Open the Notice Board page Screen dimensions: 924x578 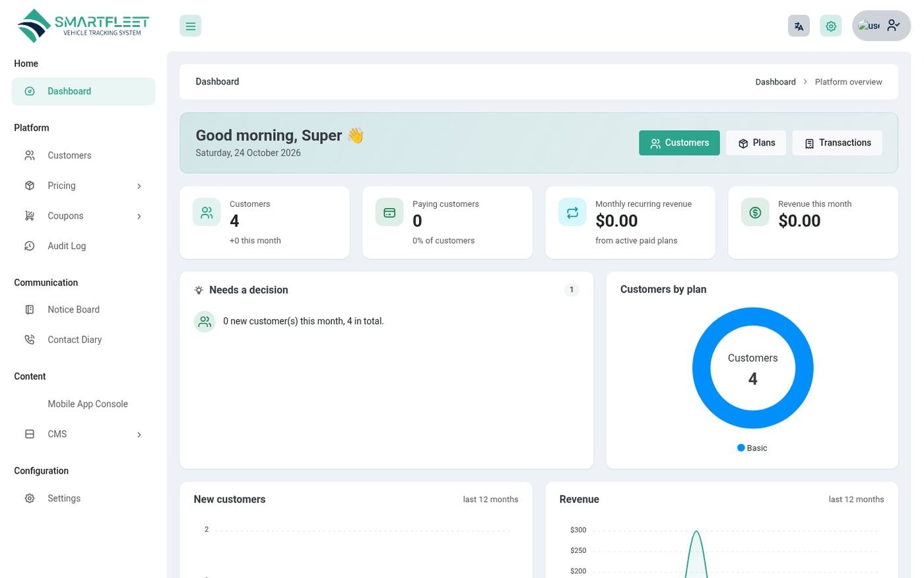point(83,309)
